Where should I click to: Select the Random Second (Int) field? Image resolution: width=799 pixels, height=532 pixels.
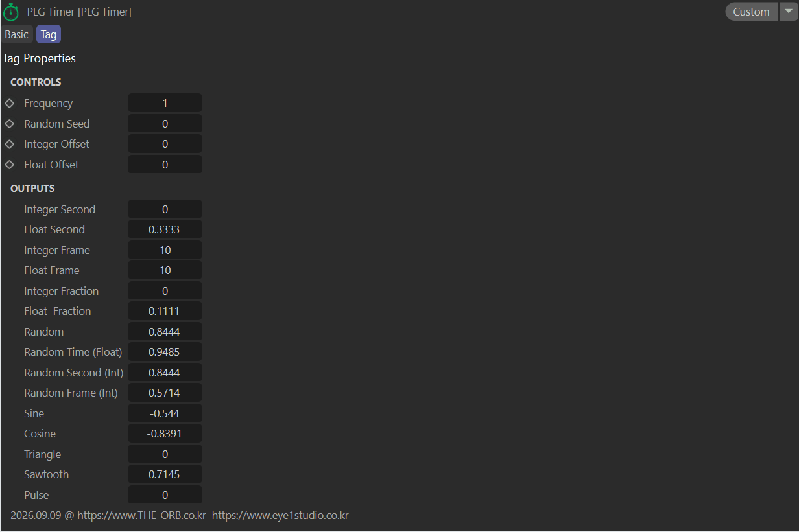point(165,373)
